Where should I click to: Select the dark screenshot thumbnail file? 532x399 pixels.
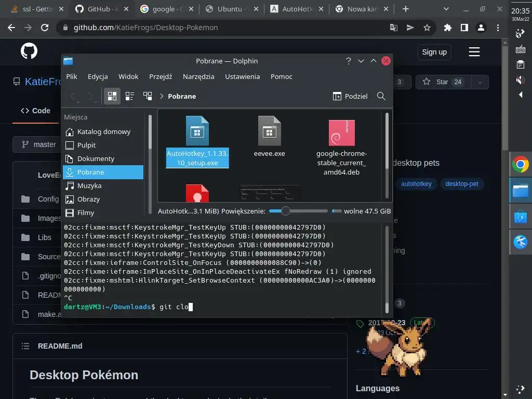270,193
